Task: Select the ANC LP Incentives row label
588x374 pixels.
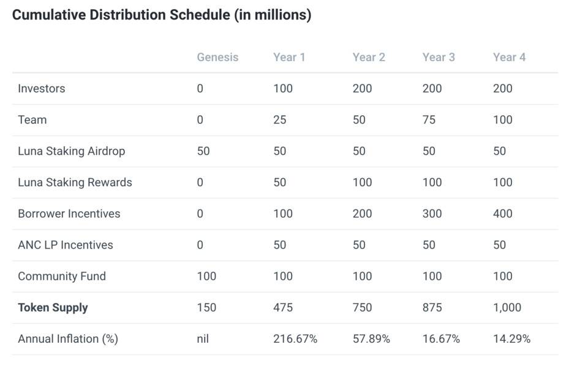Action: pyautogui.click(x=66, y=245)
